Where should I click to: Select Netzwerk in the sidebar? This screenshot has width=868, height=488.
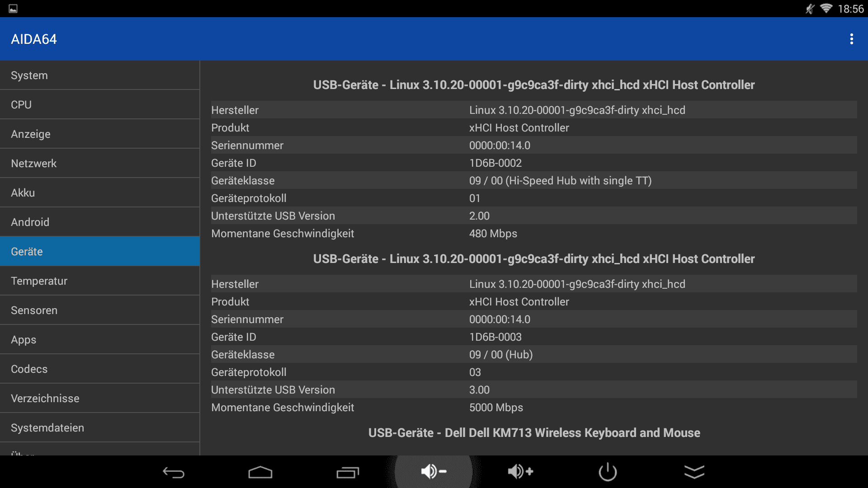pyautogui.click(x=99, y=164)
